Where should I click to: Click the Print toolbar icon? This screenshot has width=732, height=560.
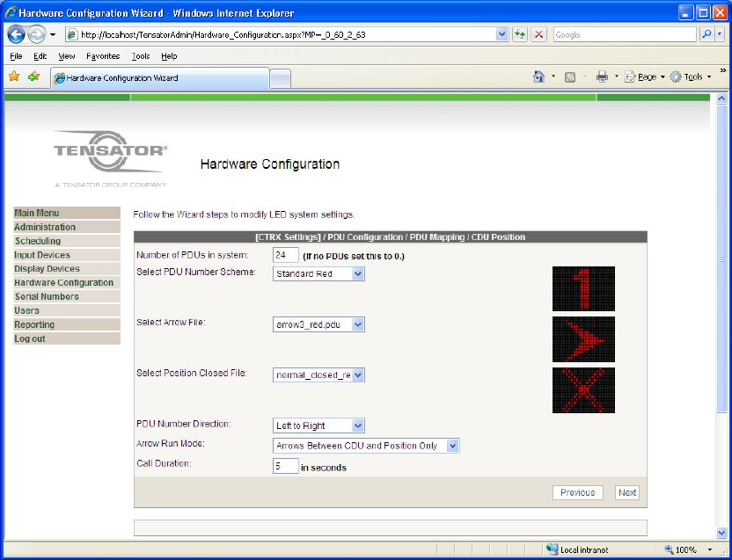(x=602, y=77)
